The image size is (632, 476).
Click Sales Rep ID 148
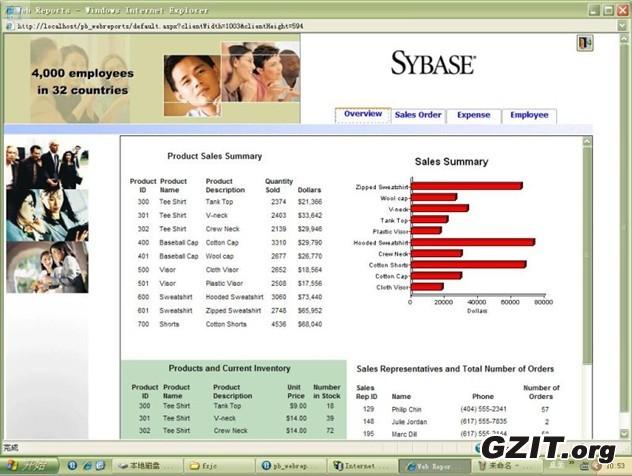368,422
